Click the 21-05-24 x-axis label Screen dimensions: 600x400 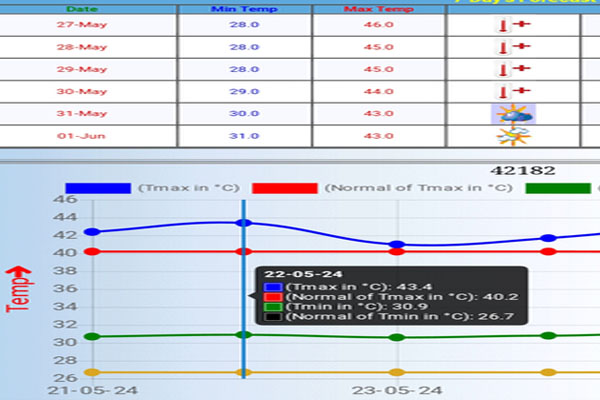point(92,390)
